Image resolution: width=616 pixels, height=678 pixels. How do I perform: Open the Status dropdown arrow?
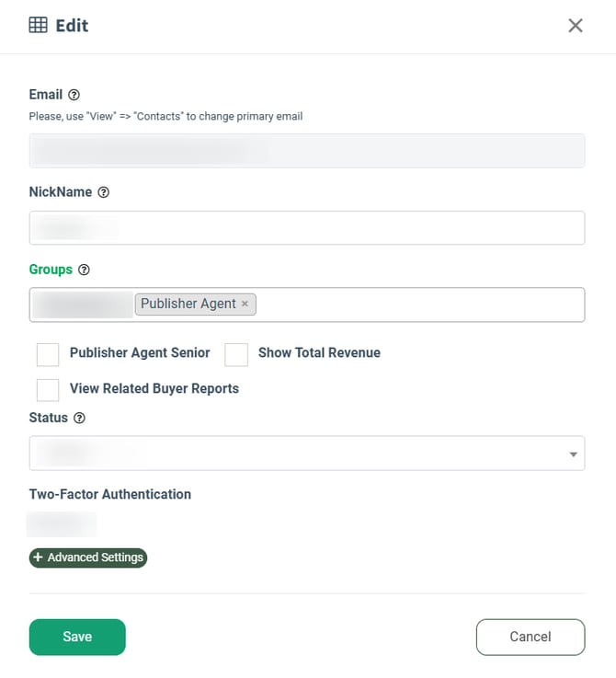pyautogui.click(x=573, y=454)
